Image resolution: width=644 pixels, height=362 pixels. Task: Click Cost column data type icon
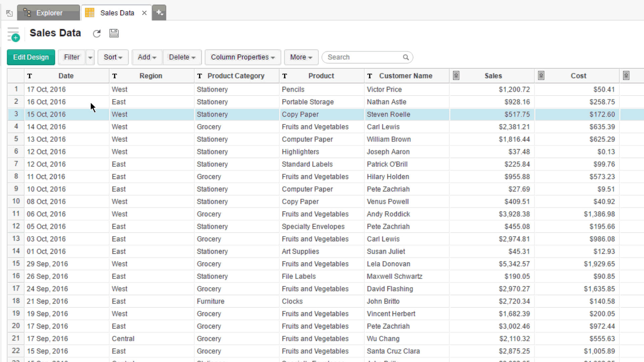point(541,76)
